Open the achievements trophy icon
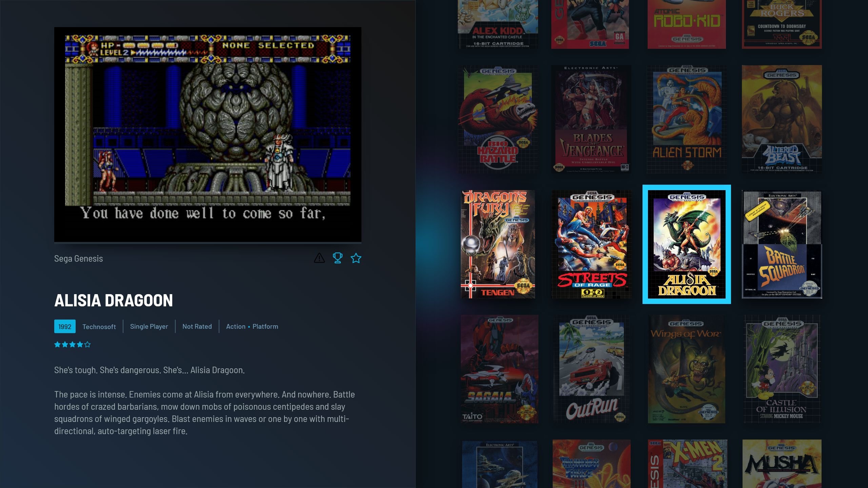868x488 pixels. tap(338, 258)
